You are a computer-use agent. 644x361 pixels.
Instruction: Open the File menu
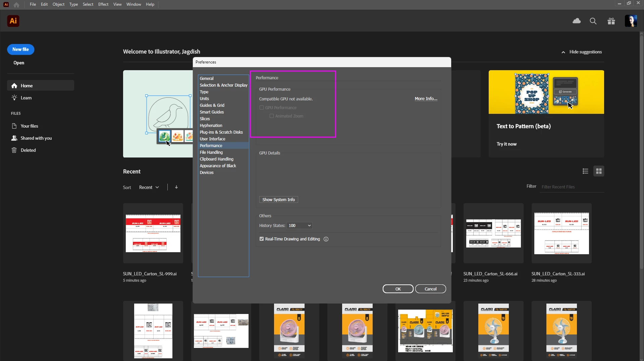(33, 4)
